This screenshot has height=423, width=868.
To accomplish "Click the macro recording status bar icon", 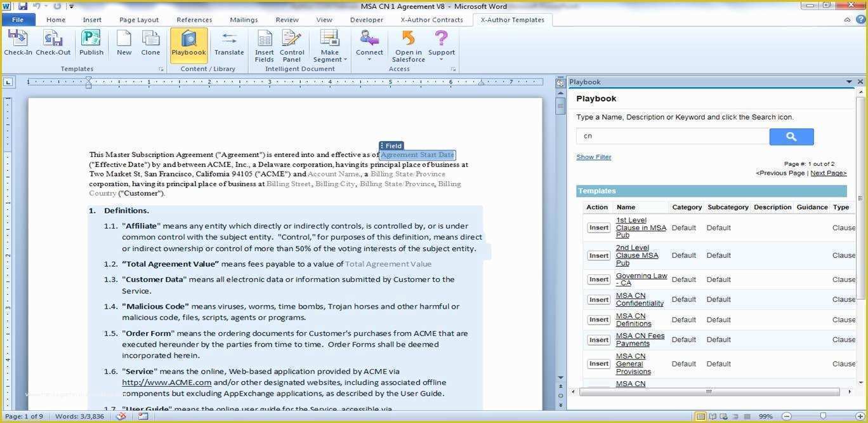I will point(143,416).
